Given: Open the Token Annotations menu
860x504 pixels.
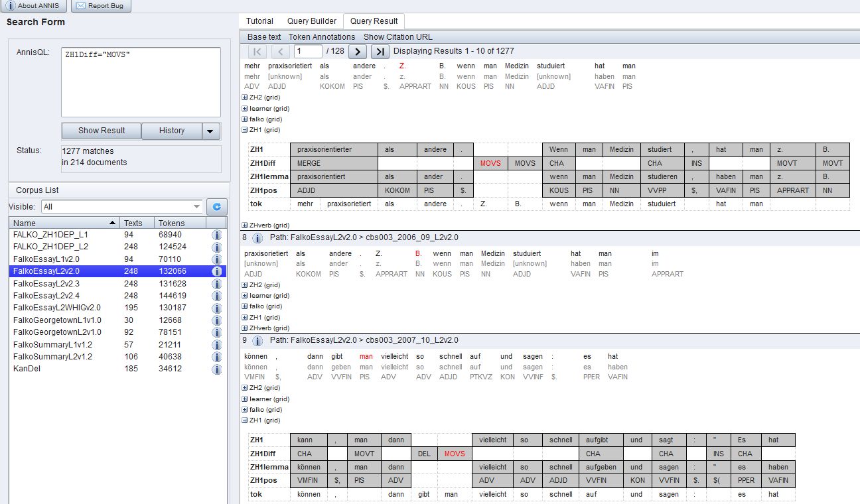Looking at the screenshot, I should point(322,37).
